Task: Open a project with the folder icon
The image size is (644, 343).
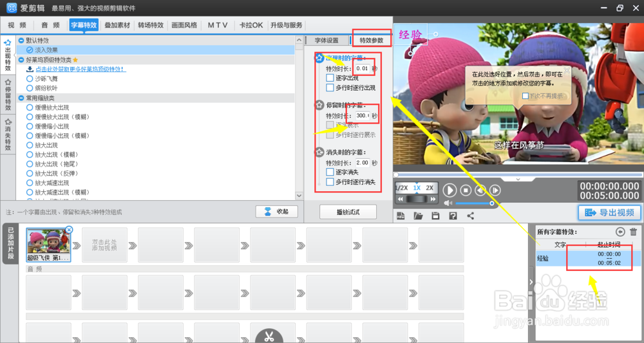Action: point(418,216)
